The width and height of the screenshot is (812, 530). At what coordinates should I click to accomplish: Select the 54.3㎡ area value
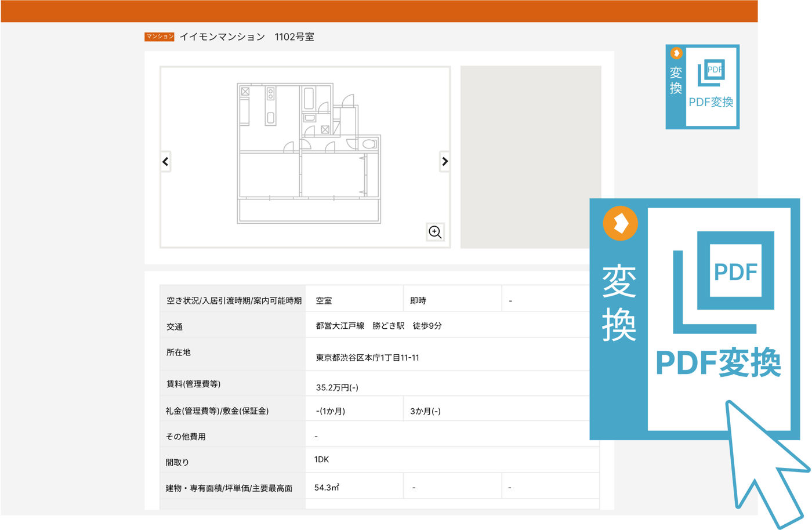(x=327, y=488)
